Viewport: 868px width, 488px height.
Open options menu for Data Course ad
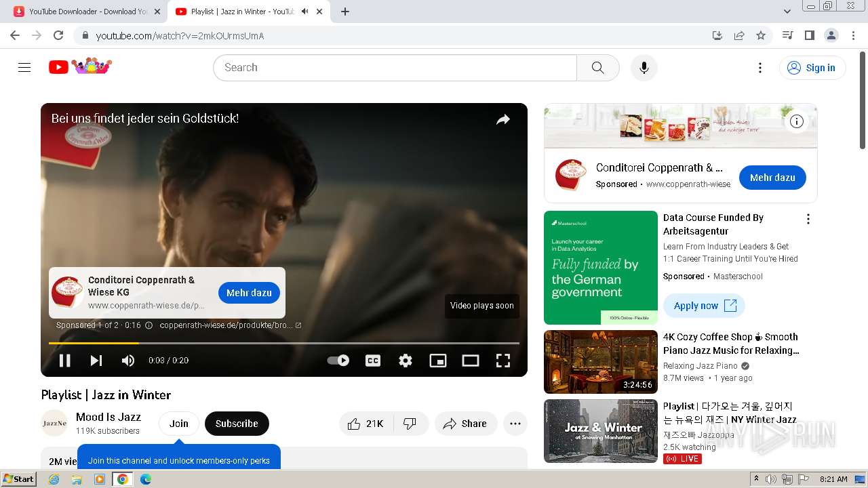point(808,219)
